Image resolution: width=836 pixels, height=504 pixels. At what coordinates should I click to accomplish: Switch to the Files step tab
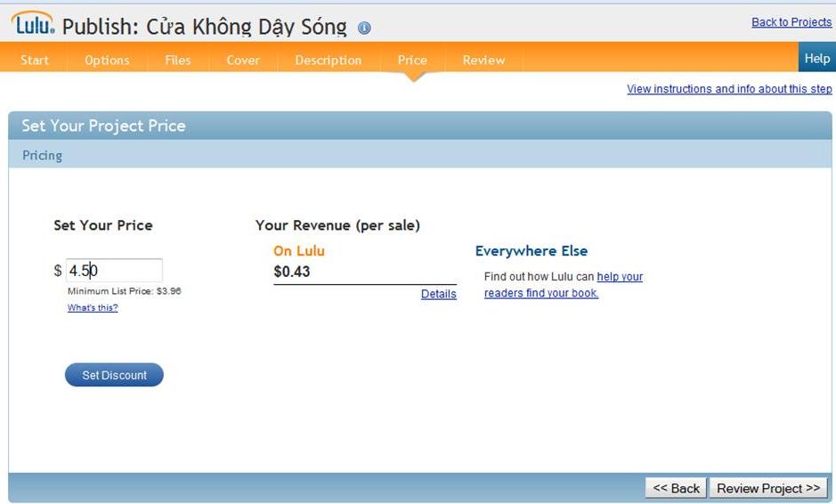pos(178,61)
